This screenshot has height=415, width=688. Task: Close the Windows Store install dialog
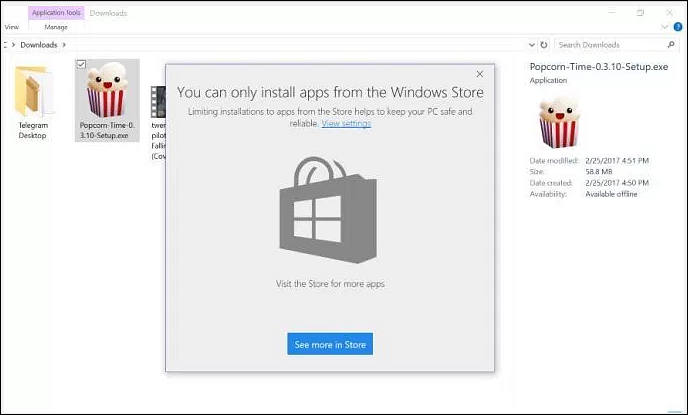[480, 74]
